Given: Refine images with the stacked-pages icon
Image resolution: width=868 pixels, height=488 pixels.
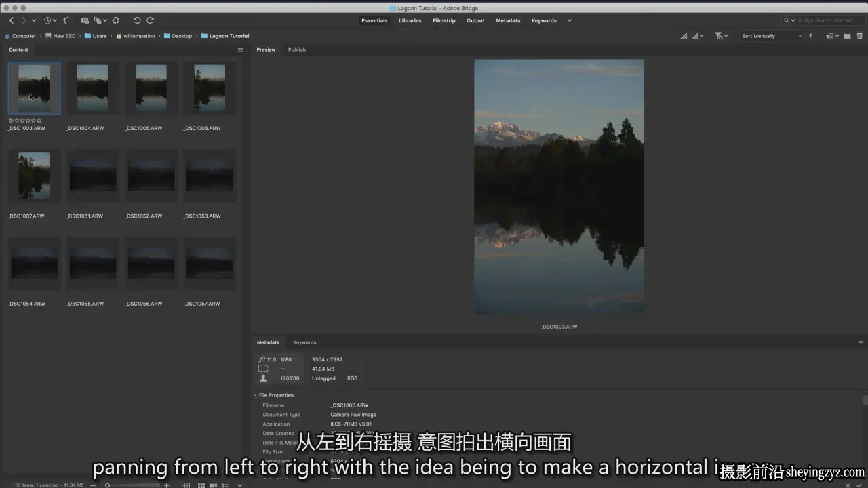Looking at the screenshot, I should click(x=100, y=21).
